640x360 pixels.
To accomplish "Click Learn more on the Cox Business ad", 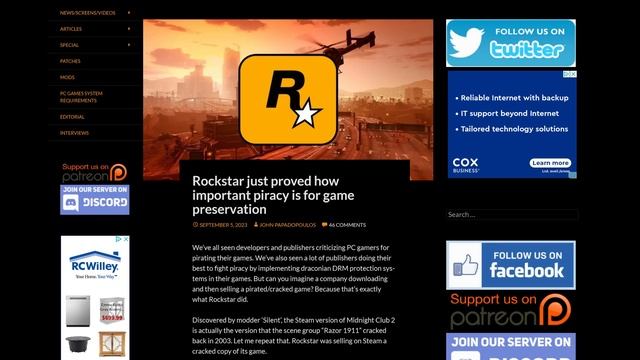I will click(x=550, y=163).
